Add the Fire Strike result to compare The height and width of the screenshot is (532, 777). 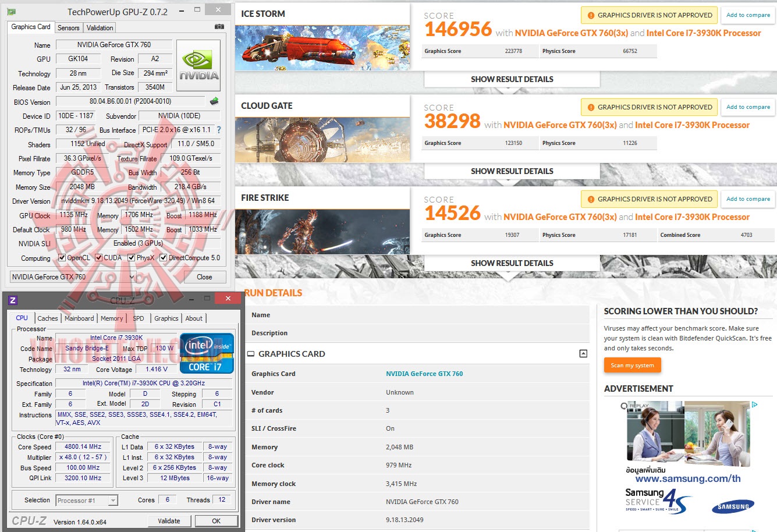click(x=748, y=199)
